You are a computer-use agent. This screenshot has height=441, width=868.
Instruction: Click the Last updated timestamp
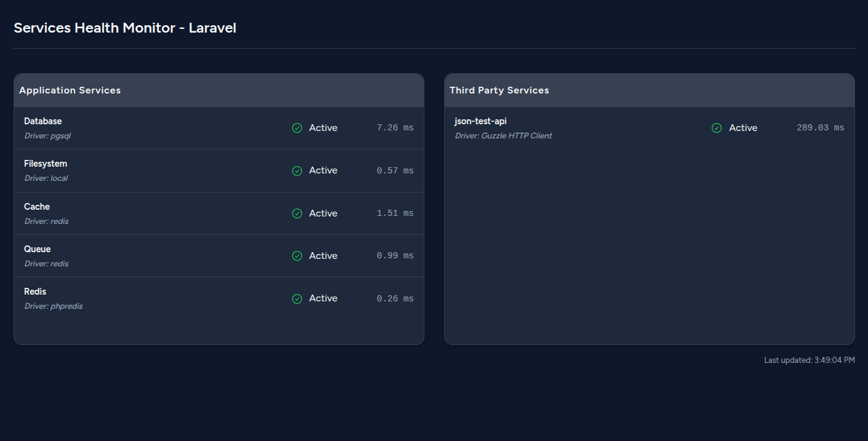pos(809,360)
